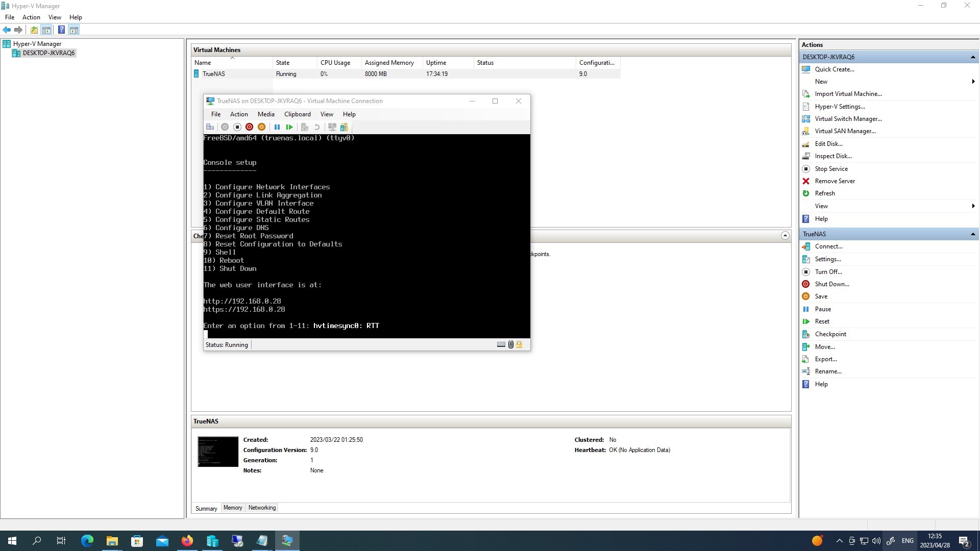Click inside the TrueNAS console screen
This screenshot has height=551, width=980.
(366, 236)
